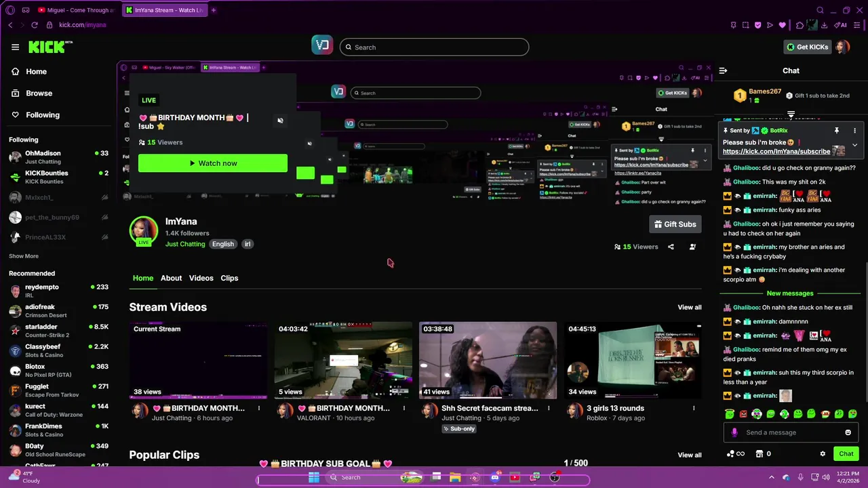Open the browser easy setup sliders icon
The height and width of the screenshot is (488, 868).
pos(857,25)
